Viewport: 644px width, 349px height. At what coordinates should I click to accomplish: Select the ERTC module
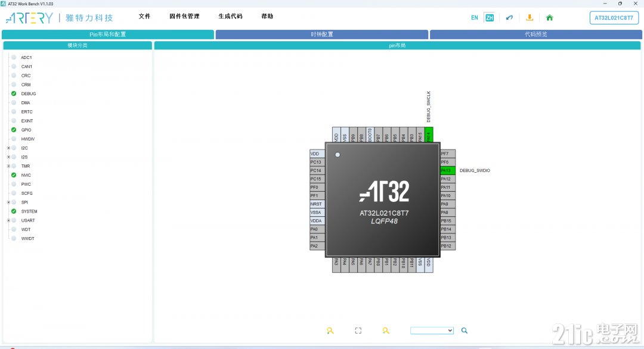[27, 111]
